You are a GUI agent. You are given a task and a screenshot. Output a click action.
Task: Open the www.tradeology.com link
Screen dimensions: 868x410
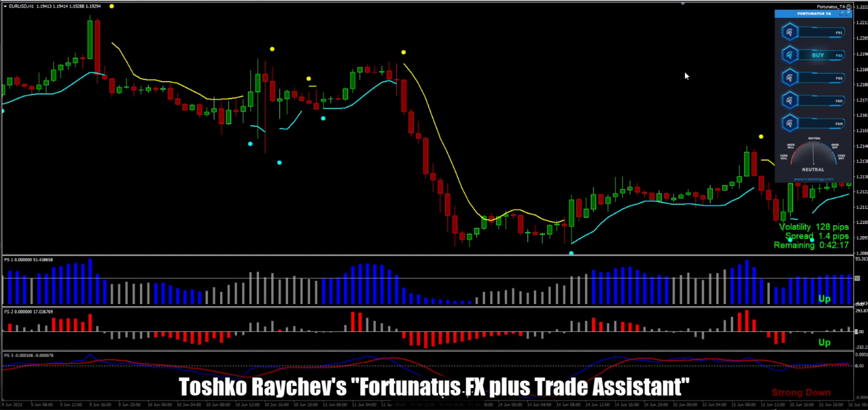813,179
